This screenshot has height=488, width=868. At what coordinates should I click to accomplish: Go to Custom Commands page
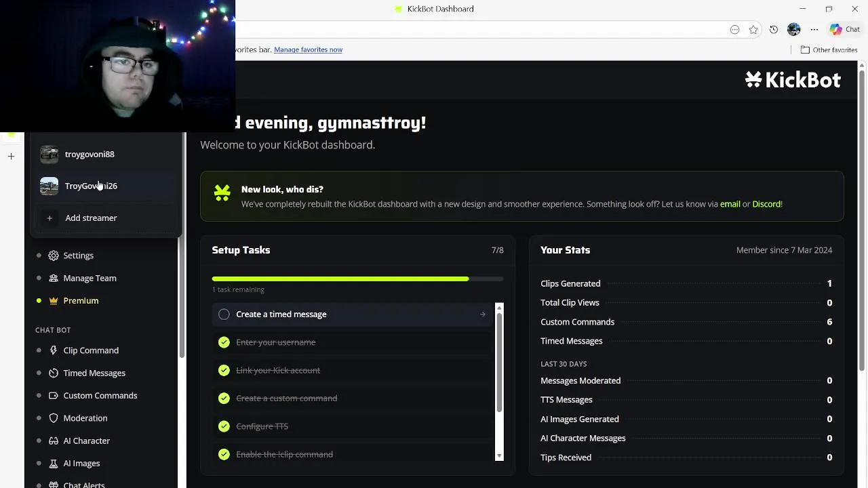click(100, 395)
